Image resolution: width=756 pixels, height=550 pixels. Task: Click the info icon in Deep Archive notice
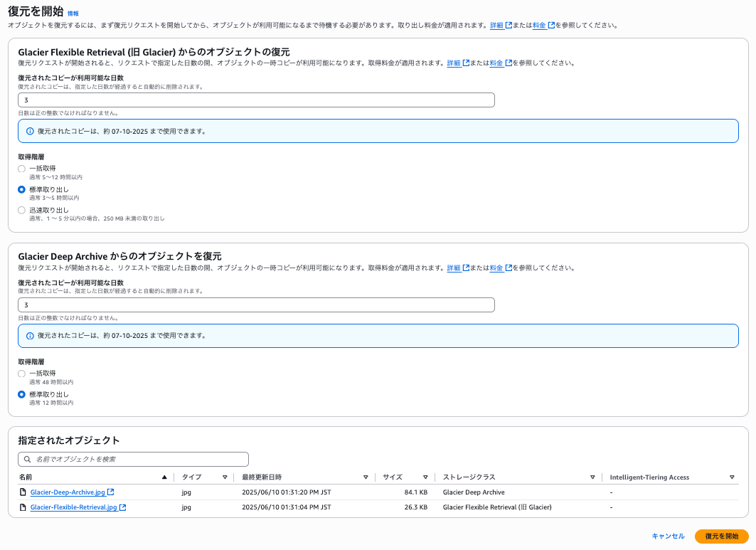30,336
